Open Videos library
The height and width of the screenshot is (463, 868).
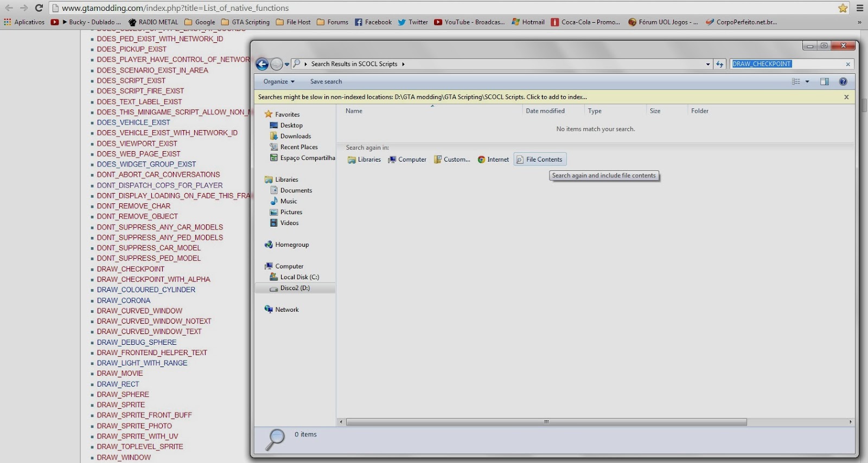point(284,223)
